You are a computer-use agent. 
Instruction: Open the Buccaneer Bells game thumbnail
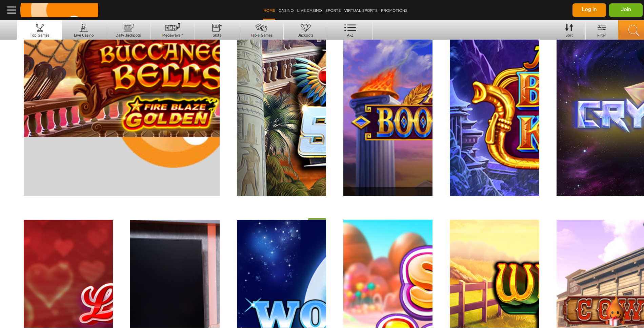pyautogui.click(x=122, y=88)
